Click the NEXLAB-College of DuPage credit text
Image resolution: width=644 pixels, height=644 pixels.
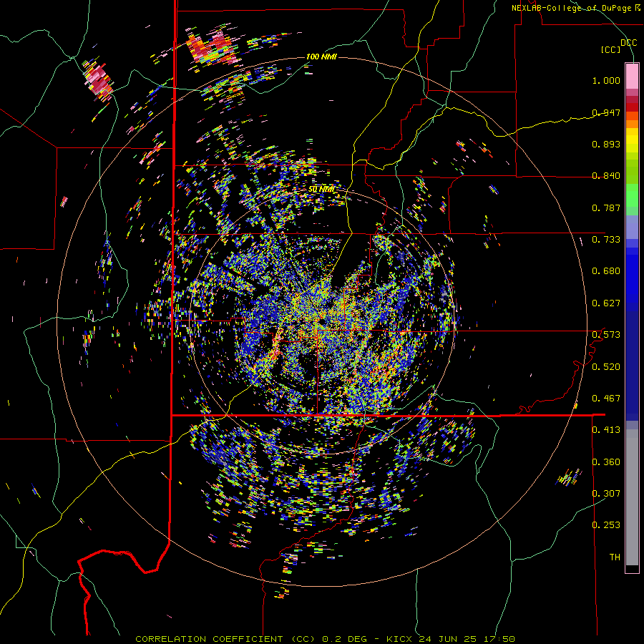click(x=572, y=8)
